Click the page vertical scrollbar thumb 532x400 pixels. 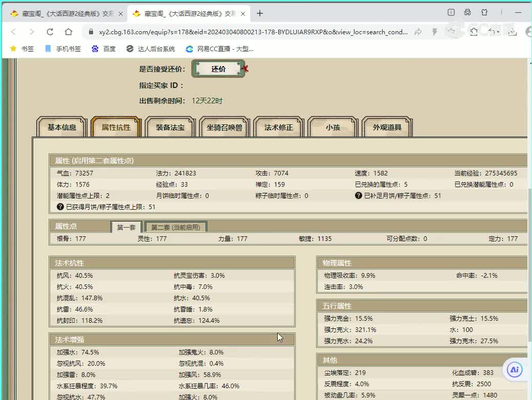pyautogui.click(x=530, y=264)
